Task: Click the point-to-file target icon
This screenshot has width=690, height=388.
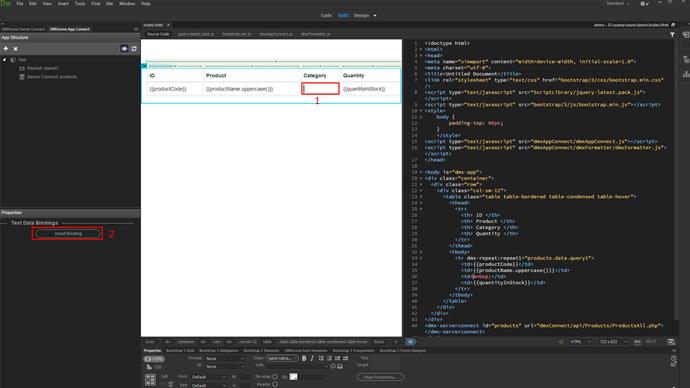Action: 333,366
